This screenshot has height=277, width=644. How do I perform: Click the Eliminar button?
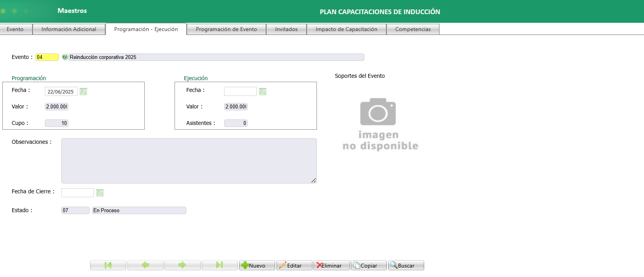[331, 265]
